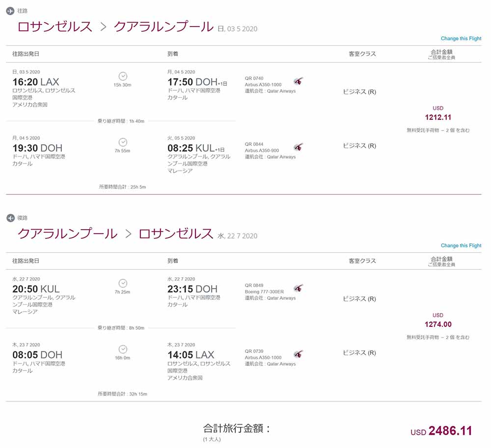Click Qatar Airways logo for flight QR 0740

[x=298, y=81]
